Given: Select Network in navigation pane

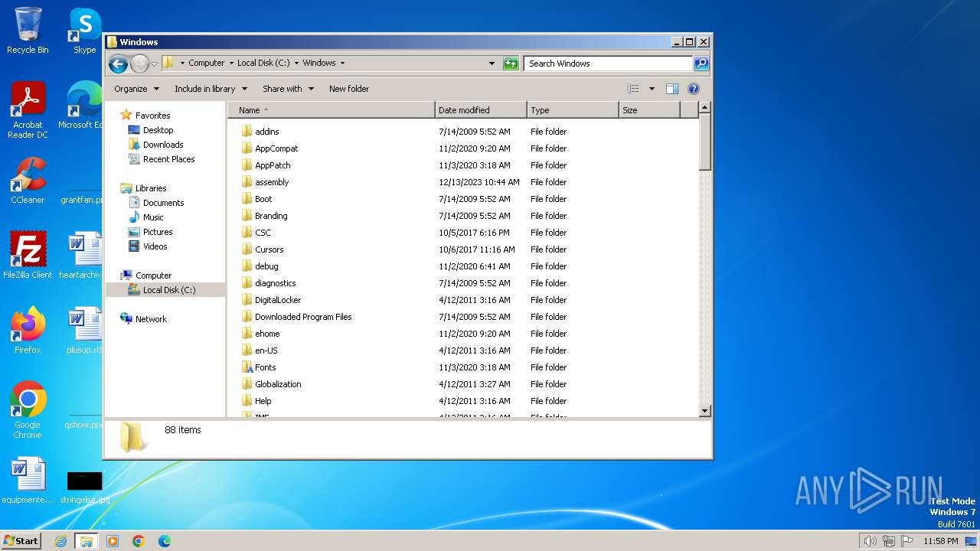Looking at the screenshot, I should coord(151,319).
